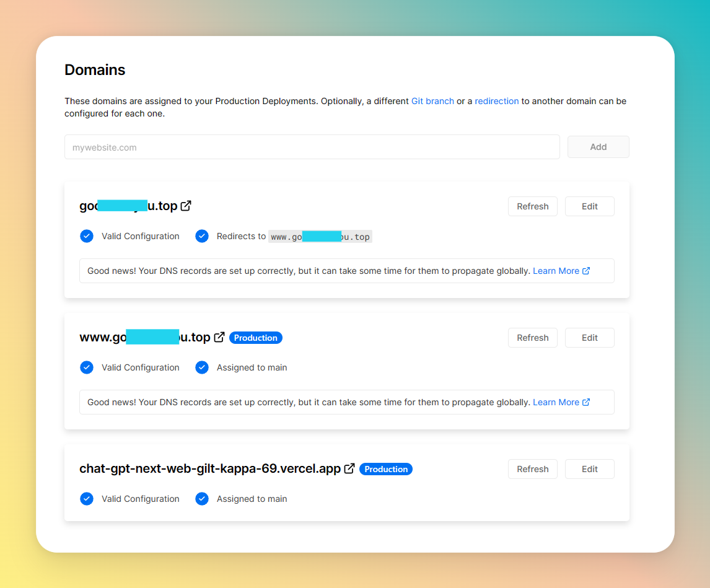Viewport: 710px width, 588px height.
Task: Follow the 'Git branch' link
Action: tap(432, 101)
